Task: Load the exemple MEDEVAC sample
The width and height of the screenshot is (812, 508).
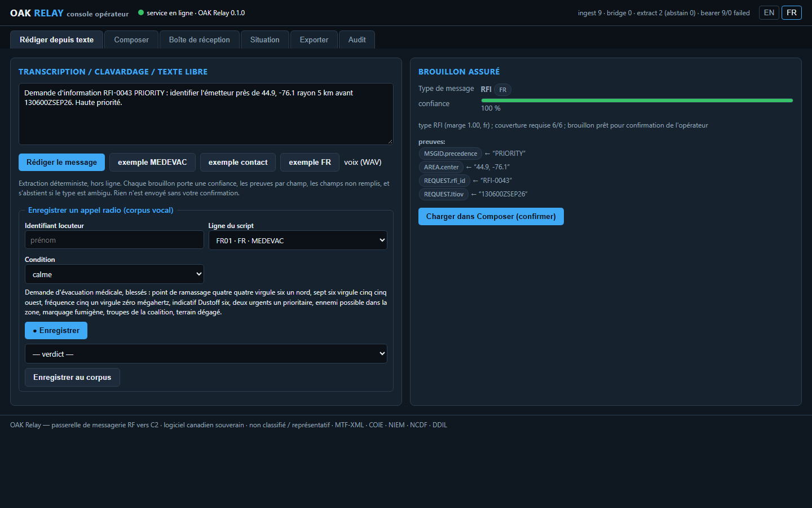Action: 152,162
